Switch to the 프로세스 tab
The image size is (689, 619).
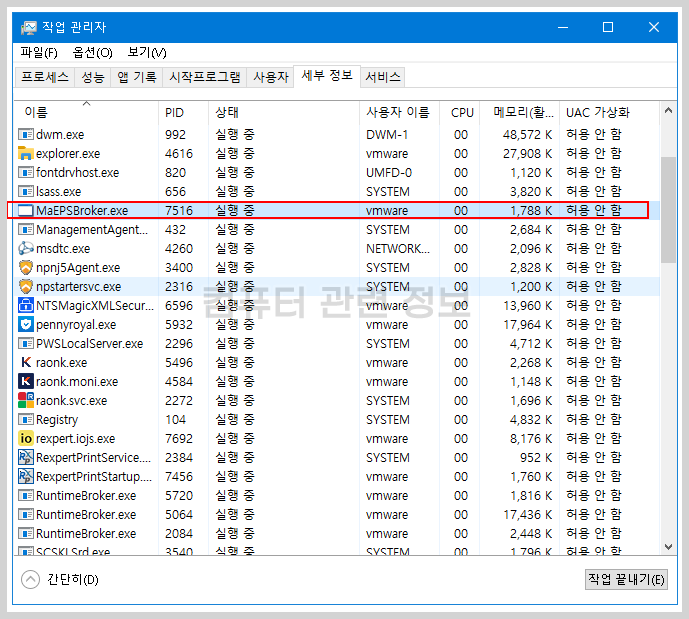click(45, 77)
